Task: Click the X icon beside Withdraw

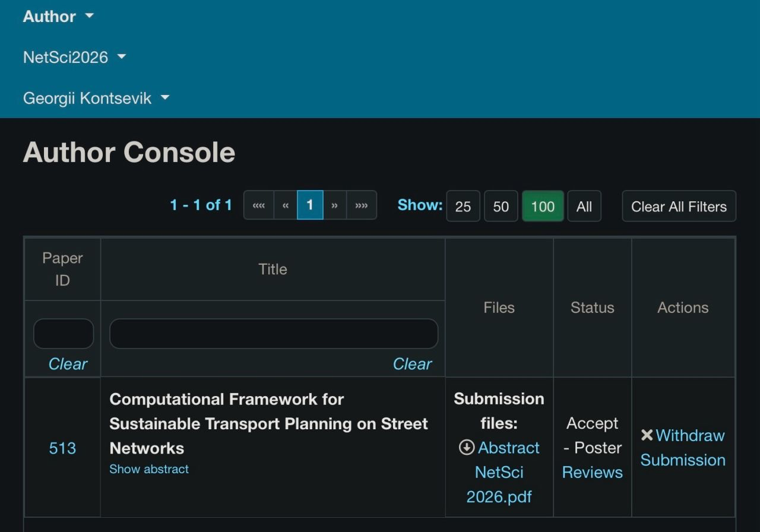Action: click(x=647, y=435)
